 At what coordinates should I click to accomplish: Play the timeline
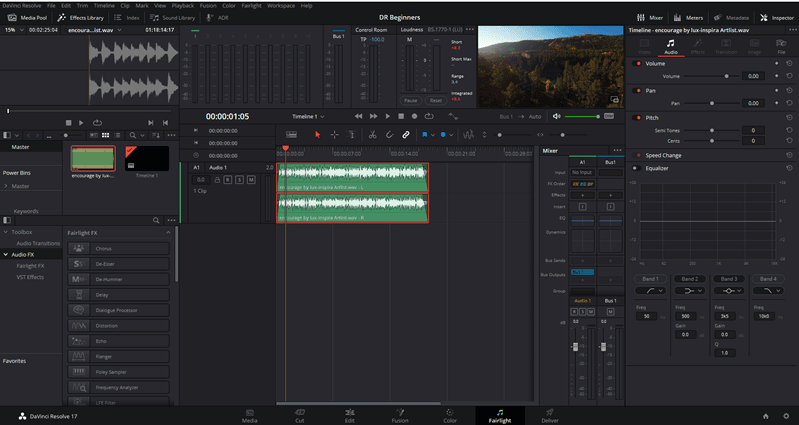coord(388,116)
